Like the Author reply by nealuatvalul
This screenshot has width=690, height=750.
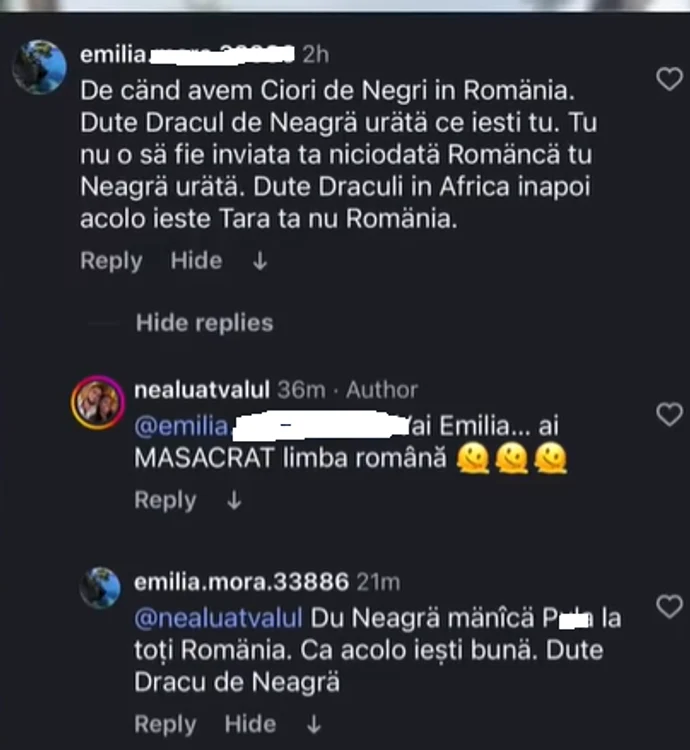pos(666,413)
